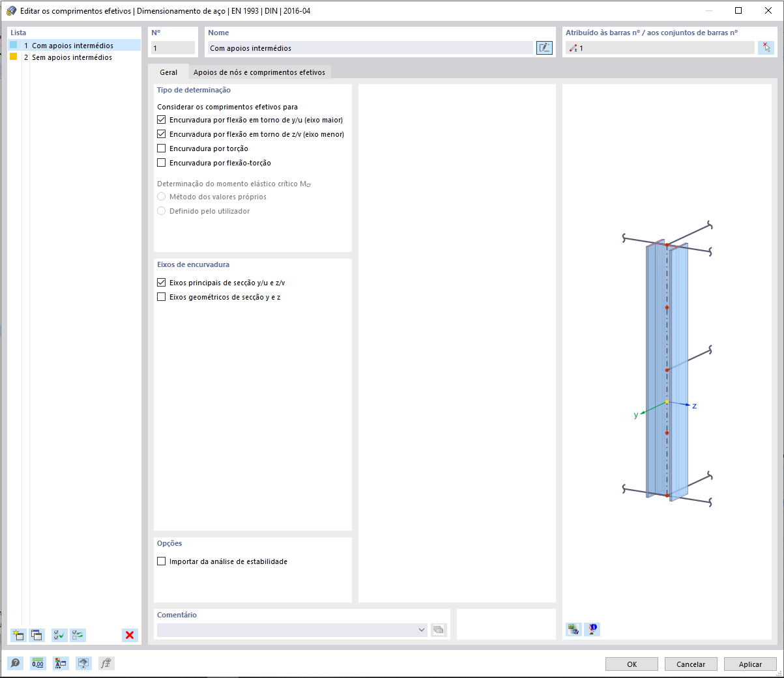This screenshot has width=784, height=678.
Task: Click the select-all checkmarks icon
Action: coord(59,635)
